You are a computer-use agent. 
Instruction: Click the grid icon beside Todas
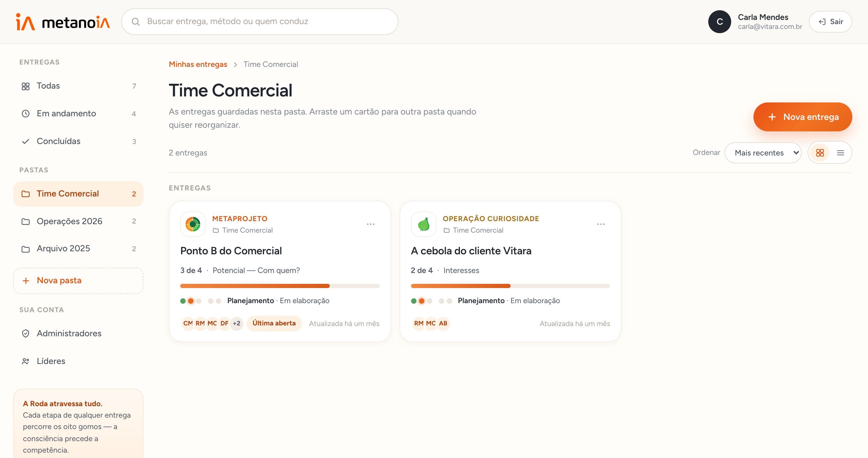[x=26, y=86]
